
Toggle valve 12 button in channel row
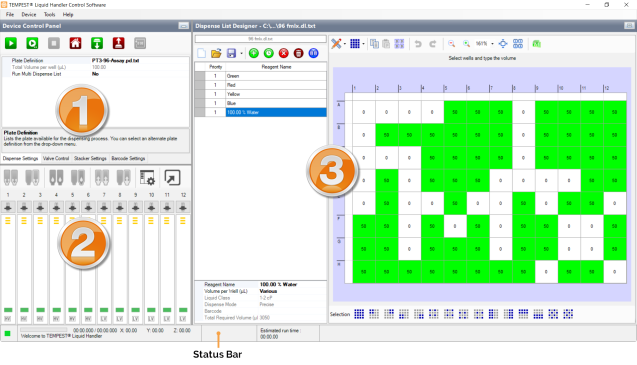[183, 207]
